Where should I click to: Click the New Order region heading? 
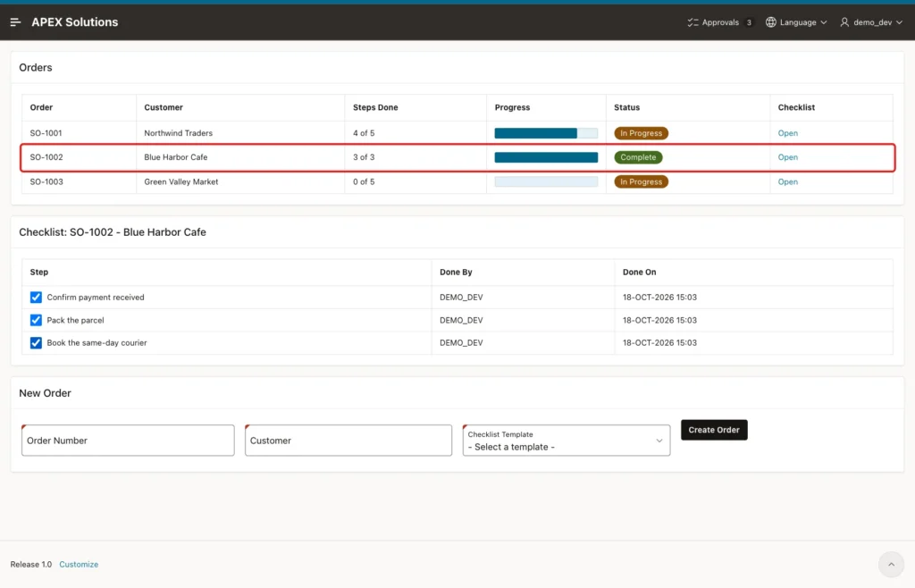[45, 393]
